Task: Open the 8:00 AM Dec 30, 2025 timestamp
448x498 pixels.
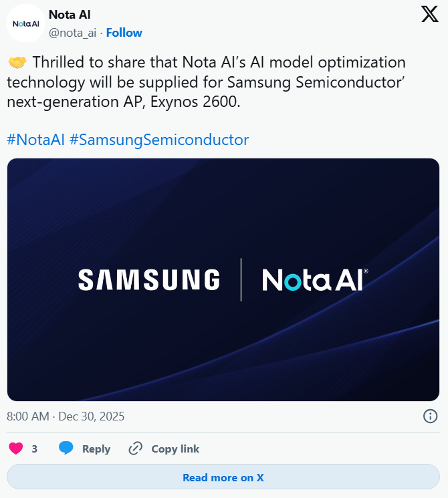Action: click(66, 416)
